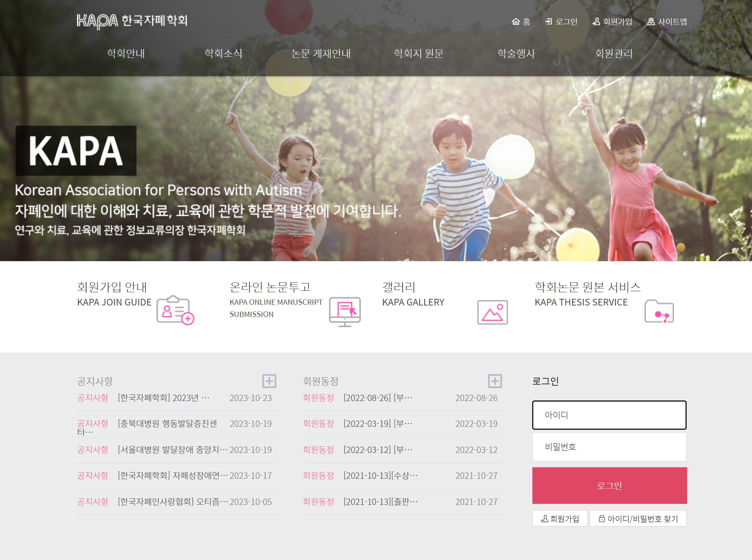Click the KAPA 한국자폐학회 logo
Screen dimensions: 752x560
coord(132,21)
